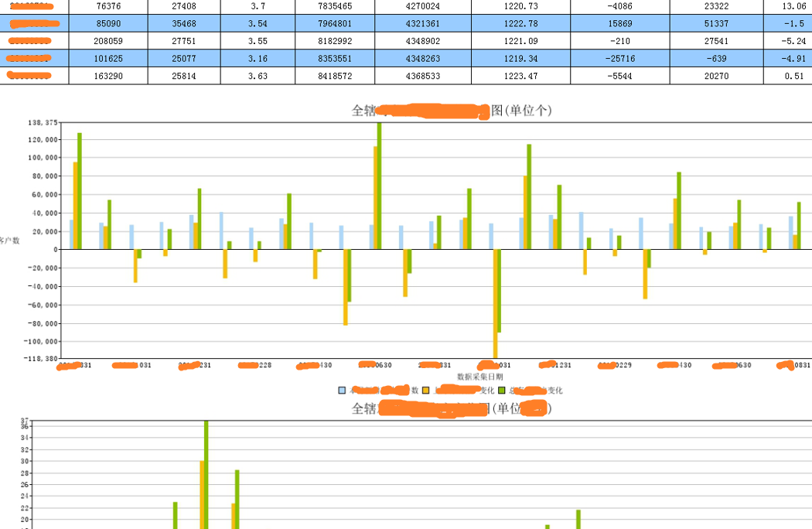The width and height of the screenshot is (812, 529).
Task: Click the light blue legend color box
Action: pos(342,391)
